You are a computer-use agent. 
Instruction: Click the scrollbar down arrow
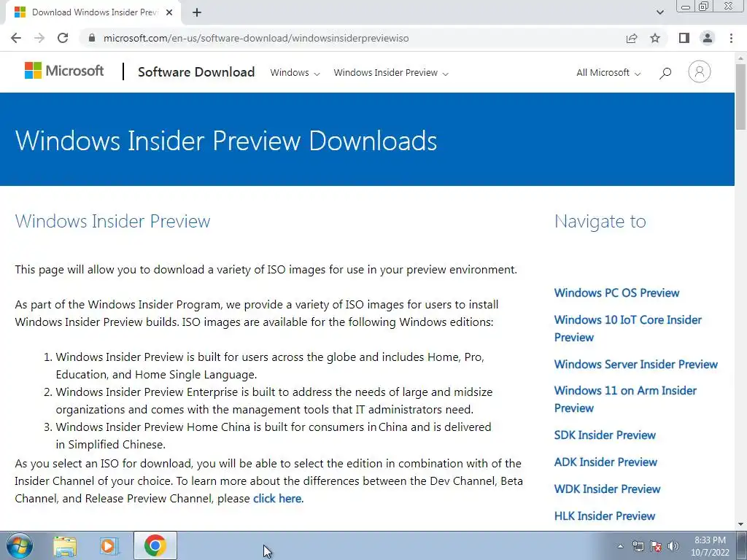(x=741, y=524)
